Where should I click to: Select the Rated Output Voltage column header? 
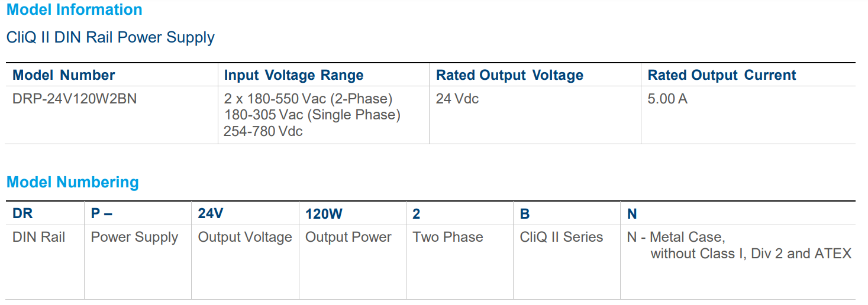[509, 75]
